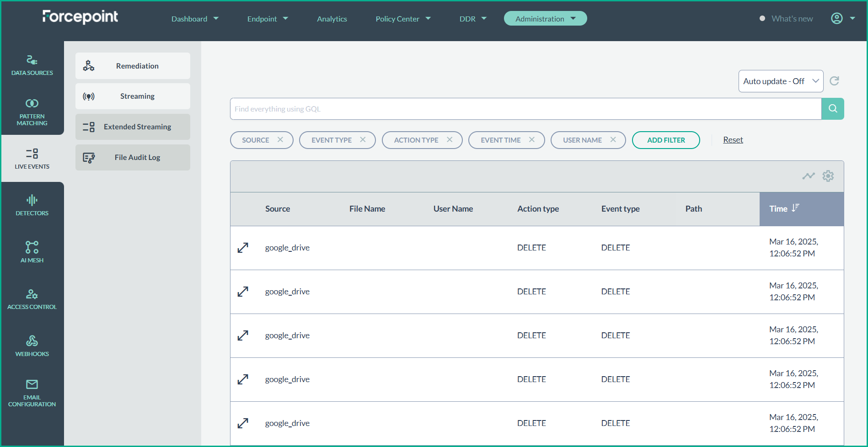Show the trend chart icon
This screenshot has width=868, height=447.
(808, 176)
